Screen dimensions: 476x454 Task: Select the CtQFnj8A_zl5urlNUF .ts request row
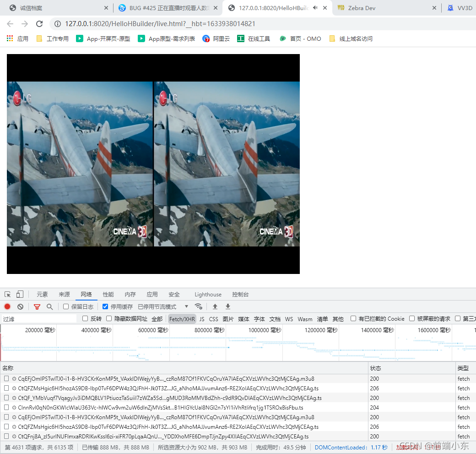(x=238, y=436)
